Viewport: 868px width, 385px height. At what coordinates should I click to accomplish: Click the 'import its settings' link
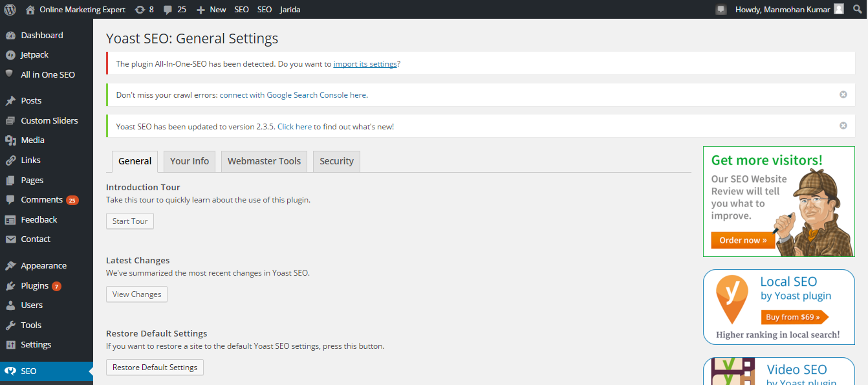pos(365,64)
